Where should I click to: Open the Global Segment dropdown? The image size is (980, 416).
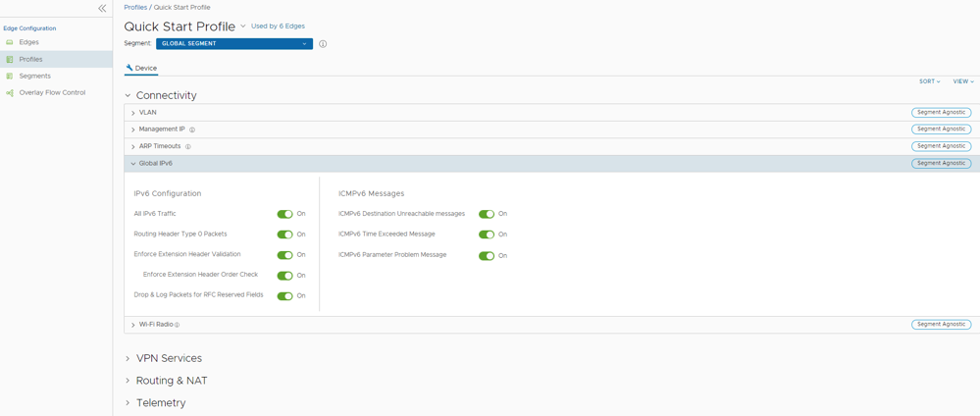click(x=233, y=44)
